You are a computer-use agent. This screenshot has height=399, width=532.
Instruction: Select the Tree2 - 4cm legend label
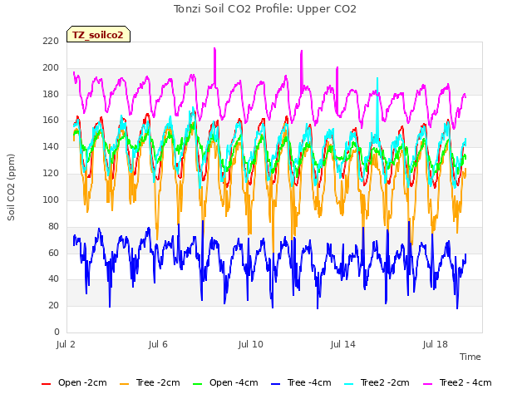tap(465, 382)
